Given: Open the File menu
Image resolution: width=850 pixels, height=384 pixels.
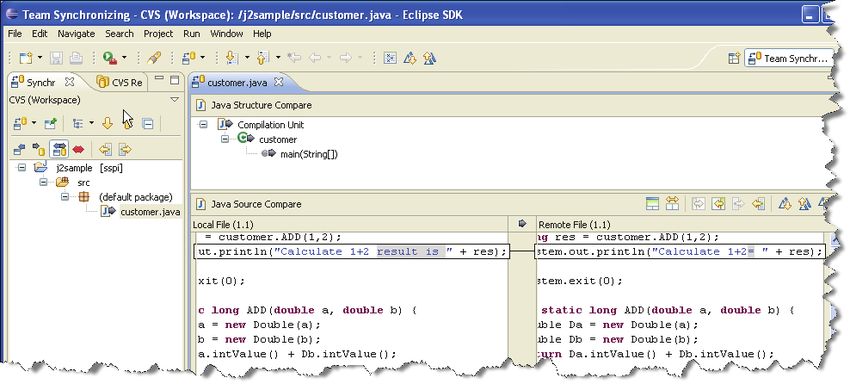Looking at the screenshot, I should pyautogui.click(x=15, y=34).
